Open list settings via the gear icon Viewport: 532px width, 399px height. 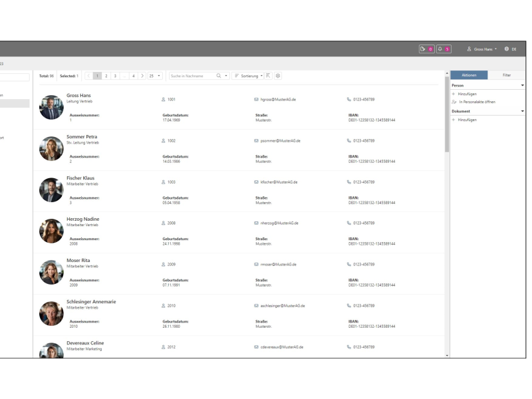pos(278,76)
